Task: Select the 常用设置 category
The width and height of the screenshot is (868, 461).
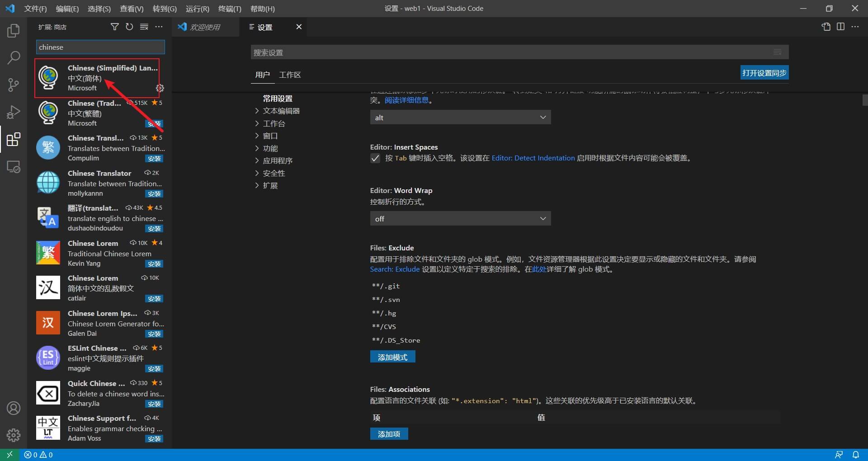Action: tap(278, 99)
